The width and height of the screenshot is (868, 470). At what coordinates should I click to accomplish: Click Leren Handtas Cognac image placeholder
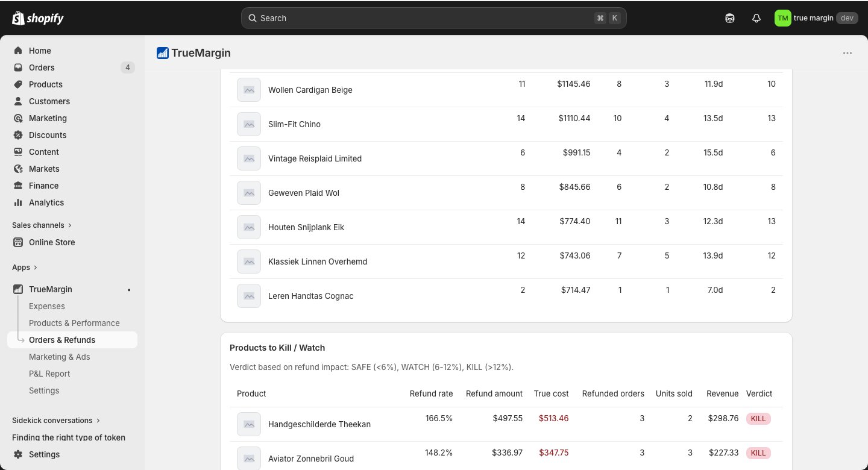(249, 296)
